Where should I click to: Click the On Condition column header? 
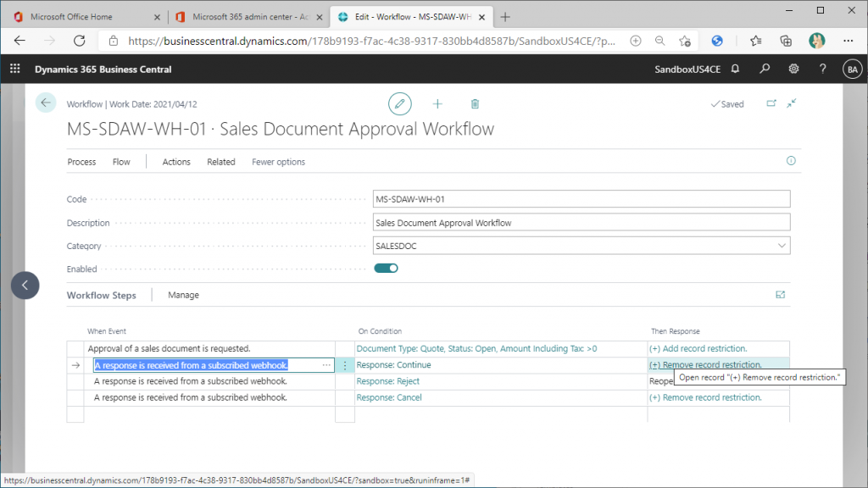pos(380,331)
